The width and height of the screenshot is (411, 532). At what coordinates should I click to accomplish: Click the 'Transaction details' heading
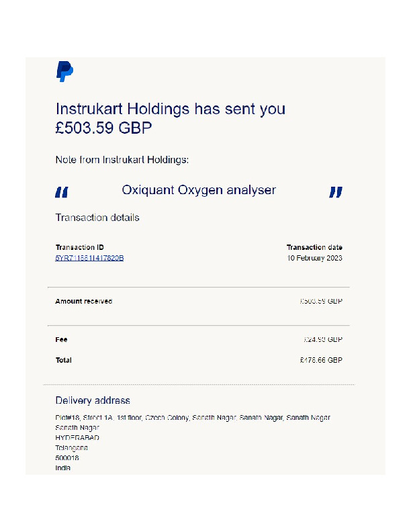(x=97, y=218)
